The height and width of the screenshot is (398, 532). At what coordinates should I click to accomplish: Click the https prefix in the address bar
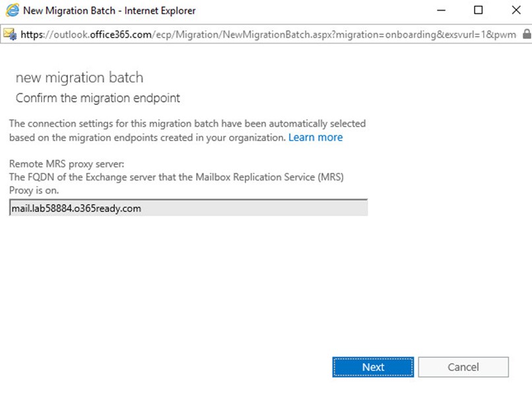[x=32, y=34]
